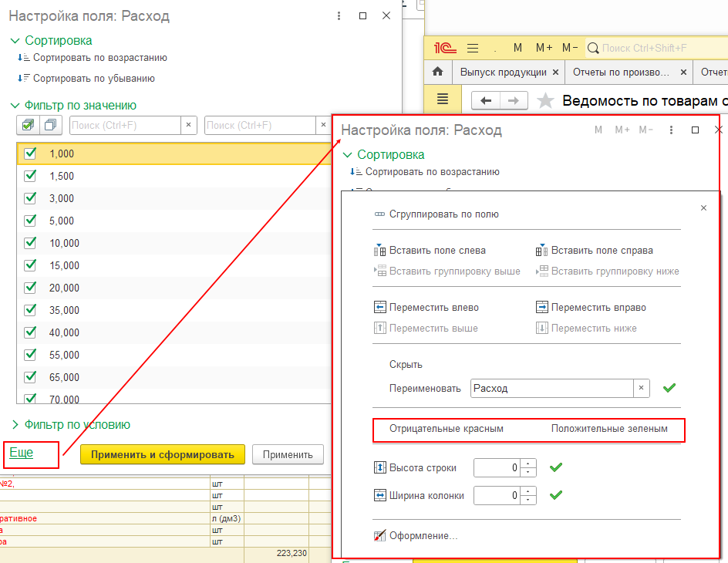Uncheck the 1,000 value checkbox

(x=31, y=153)
